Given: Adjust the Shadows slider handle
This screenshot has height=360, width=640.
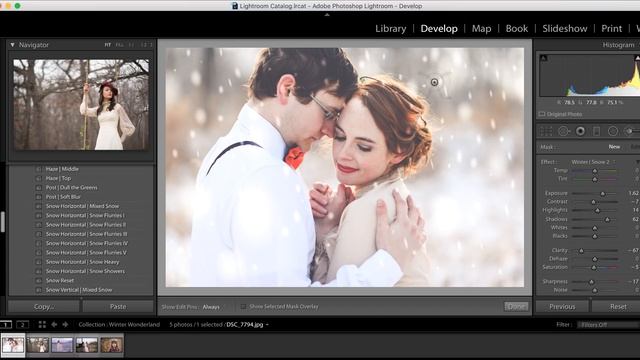Looking at the screenshot, I should (x=607, y=219).
